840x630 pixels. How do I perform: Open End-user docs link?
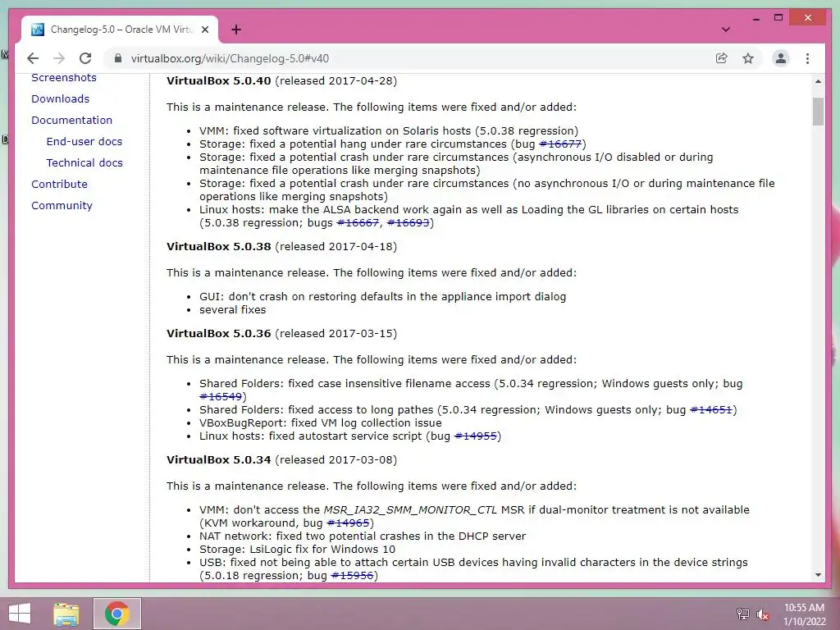click(x=84, y=141)
